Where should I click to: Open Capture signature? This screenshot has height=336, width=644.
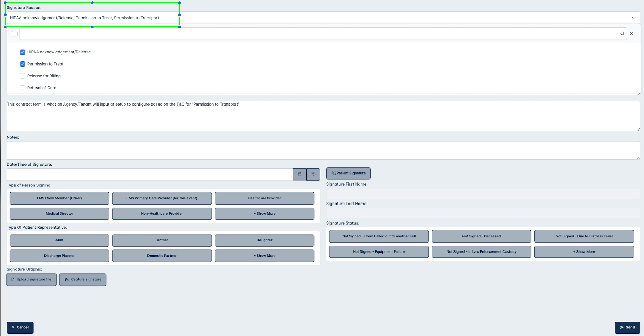coord(83,279)
